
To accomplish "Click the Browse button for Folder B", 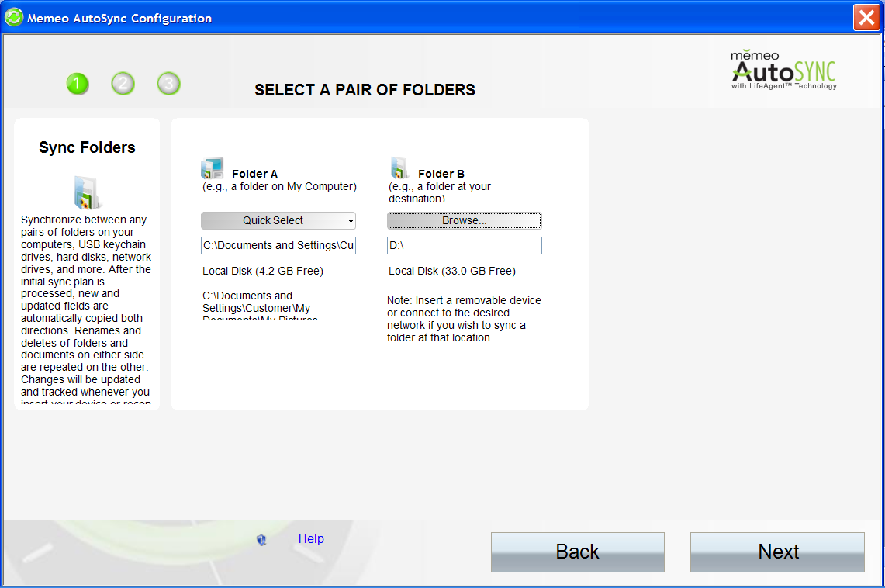I will [x=464, y=220].
